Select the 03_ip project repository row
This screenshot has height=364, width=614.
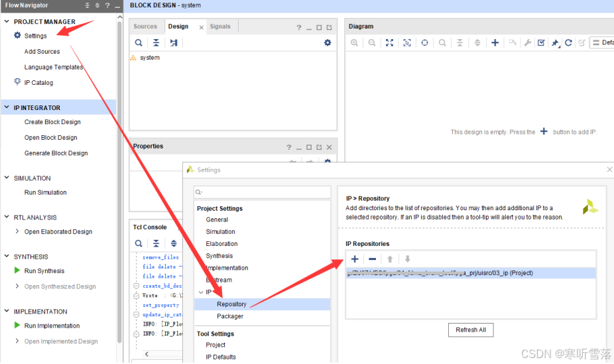[x=471, y=273]
